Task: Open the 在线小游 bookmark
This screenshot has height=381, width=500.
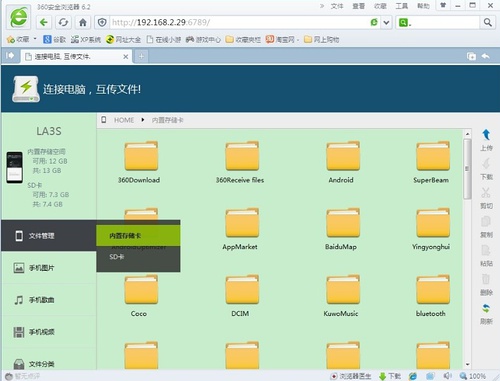Action: [x=164, y=39]
